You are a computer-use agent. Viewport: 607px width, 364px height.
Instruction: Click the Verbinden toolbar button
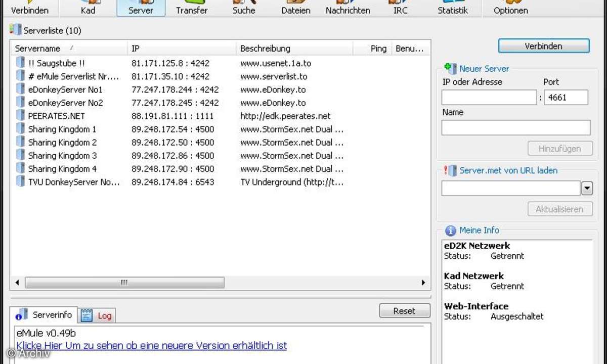pos(30,8)
